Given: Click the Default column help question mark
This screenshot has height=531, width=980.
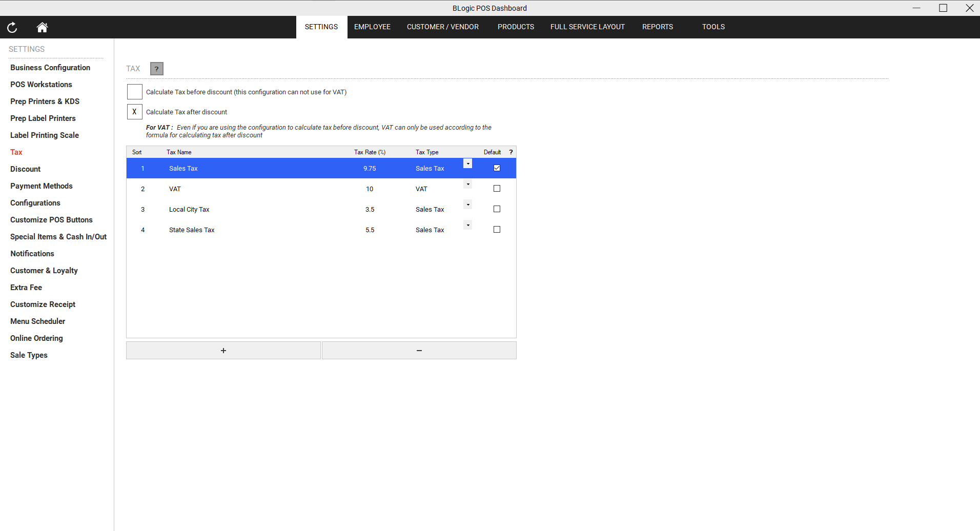Looking at the screenshot, I should pos(511,152).
